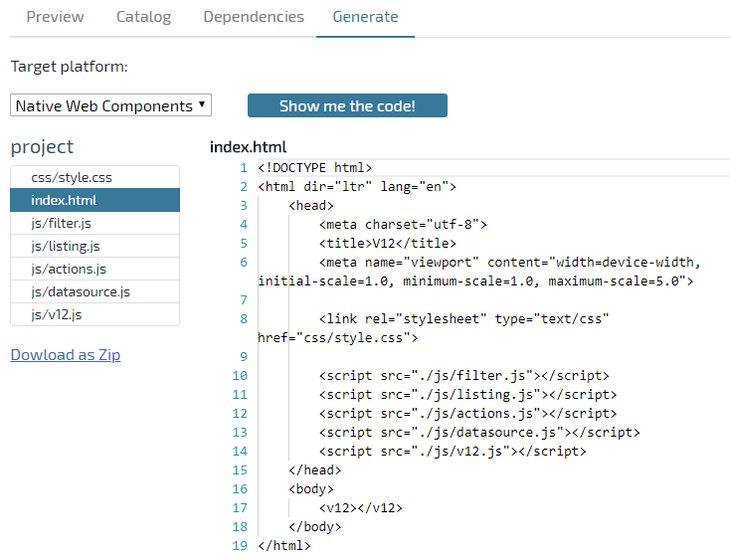Image resolution: width=730 pixels, height=560 pixels.
Task: Show the js/datasource.js file
Action: 81,292
